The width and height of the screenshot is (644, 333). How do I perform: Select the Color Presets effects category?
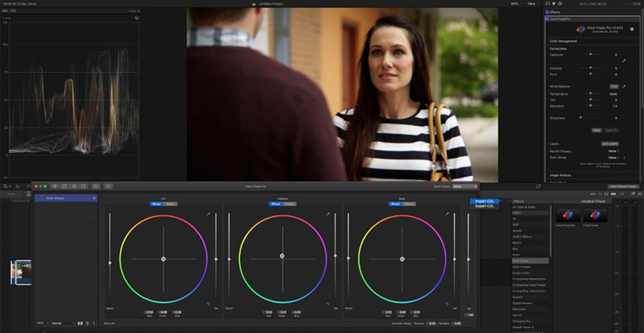[530, 267]
